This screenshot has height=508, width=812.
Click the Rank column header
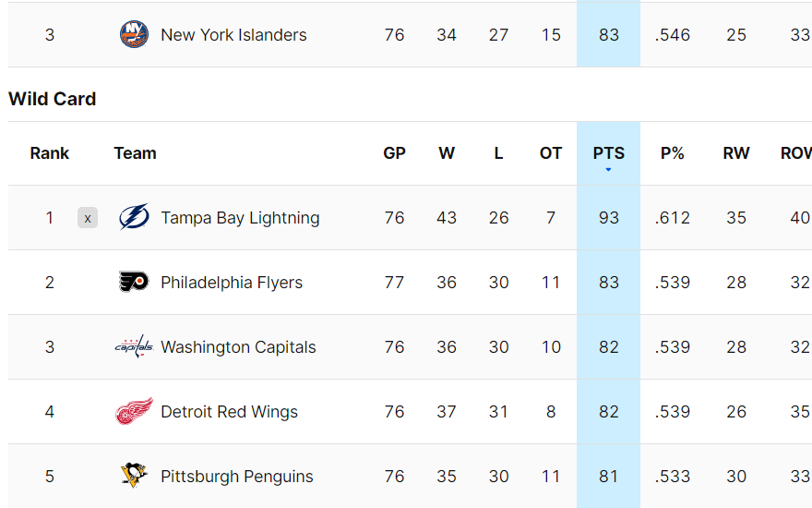pyautogui.click(x=49, y=153)
